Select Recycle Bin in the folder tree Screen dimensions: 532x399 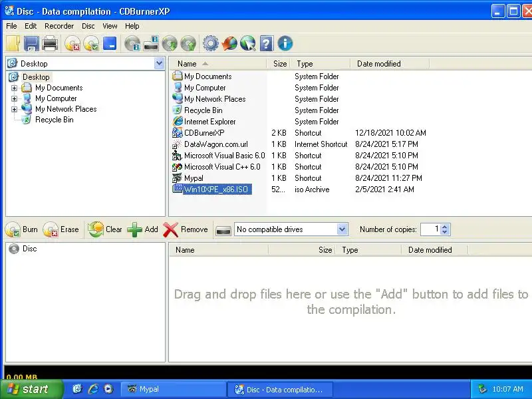pos(55,120)
